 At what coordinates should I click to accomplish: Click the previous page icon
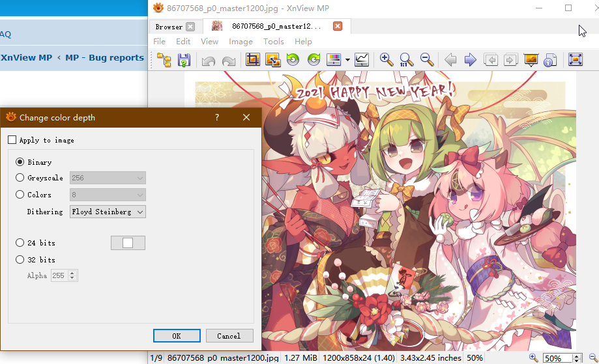pos(491,60)
